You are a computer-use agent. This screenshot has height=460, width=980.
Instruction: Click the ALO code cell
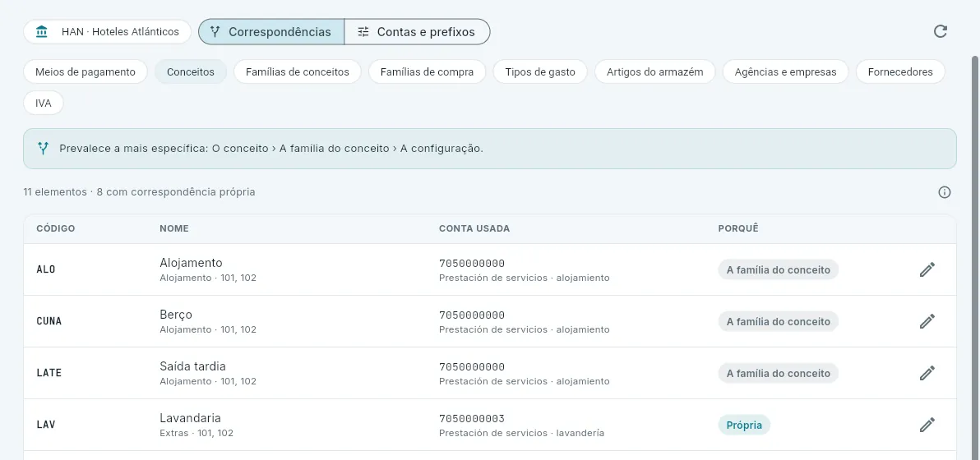click(46, 269)
